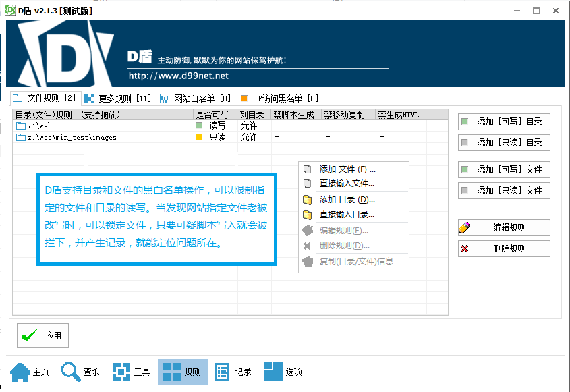
Task: Click 只读 cell in images row
Action: [217, 137]
